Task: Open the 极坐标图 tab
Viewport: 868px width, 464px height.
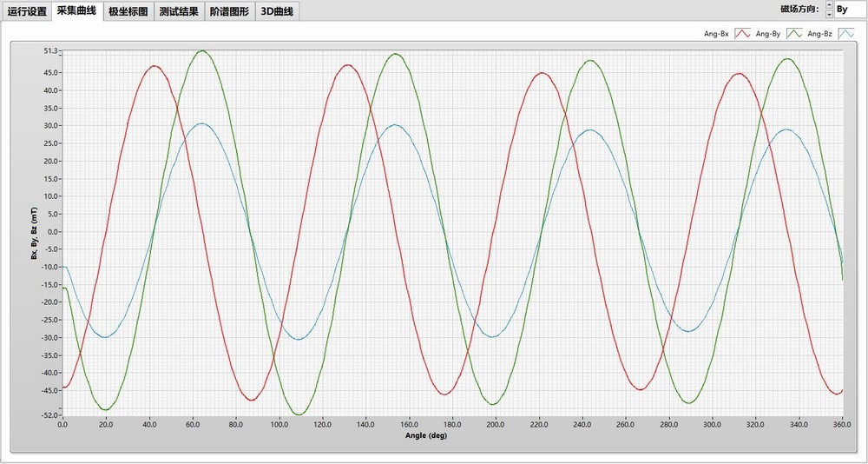Action: 128,12
